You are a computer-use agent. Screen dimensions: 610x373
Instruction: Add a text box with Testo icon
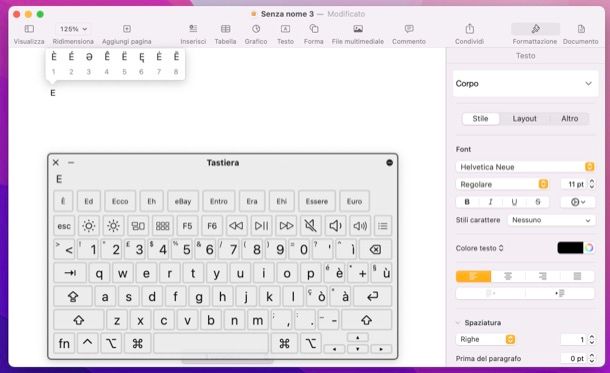tap(285, 29)
